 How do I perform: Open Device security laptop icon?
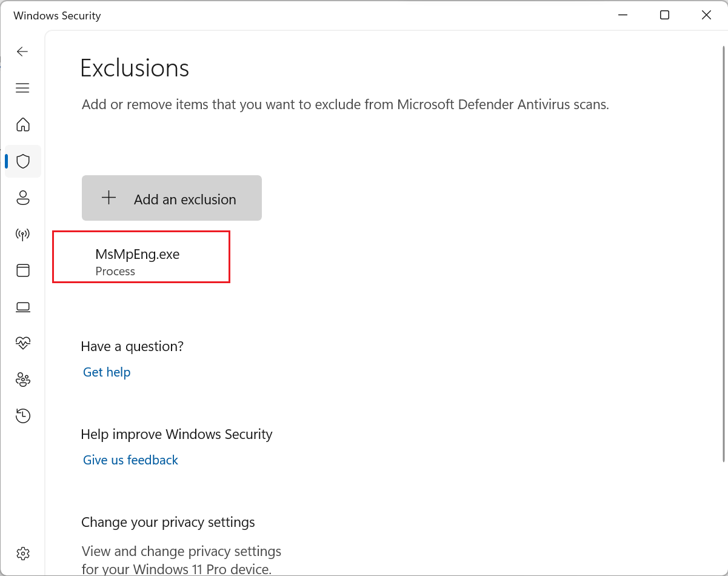click(22, 307)
